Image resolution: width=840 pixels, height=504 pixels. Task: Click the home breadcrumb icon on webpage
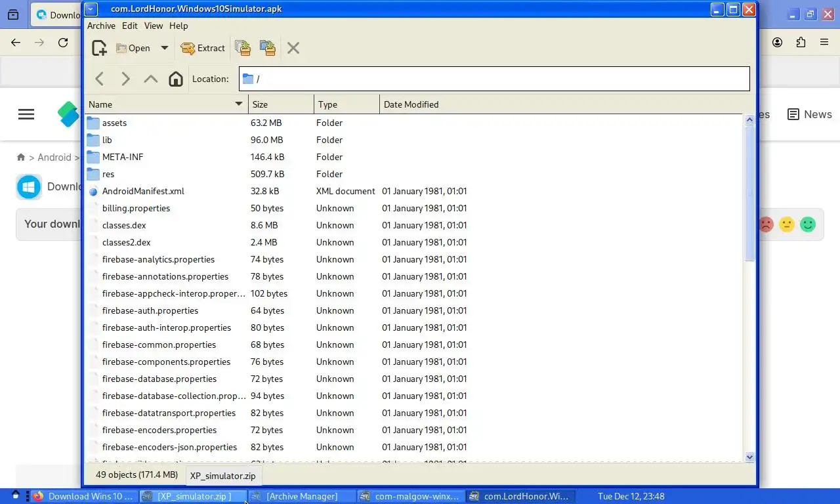tap(21, 157)
